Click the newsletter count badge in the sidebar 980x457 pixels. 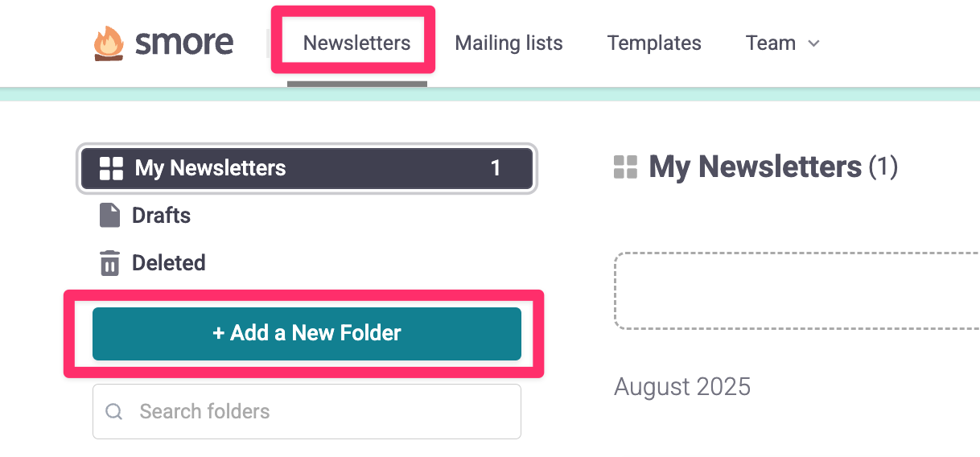pos(496,168)
